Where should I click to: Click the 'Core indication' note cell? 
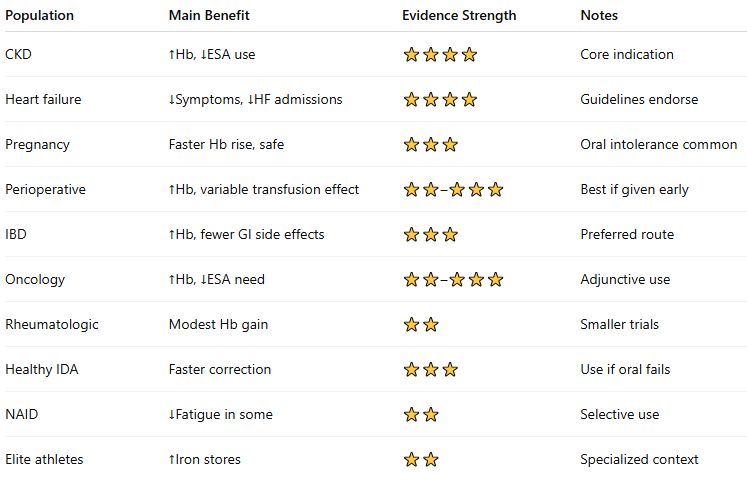click(627, 55)
